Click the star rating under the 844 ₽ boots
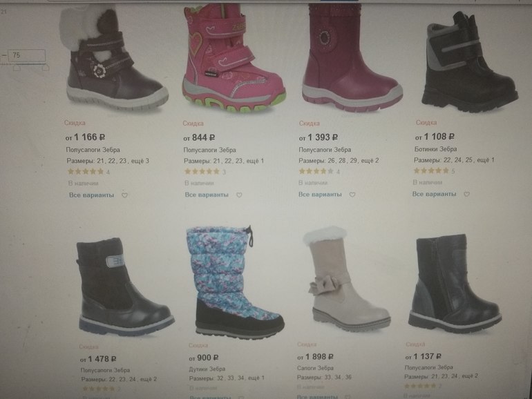Image resolution: width=532 pixels, height=399 pixels. coord(202,171)
